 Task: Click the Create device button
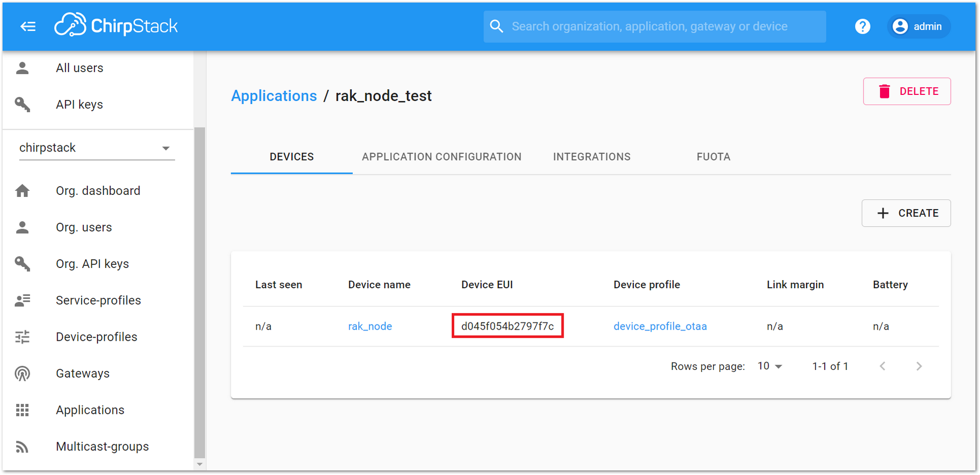coord(906,213)
